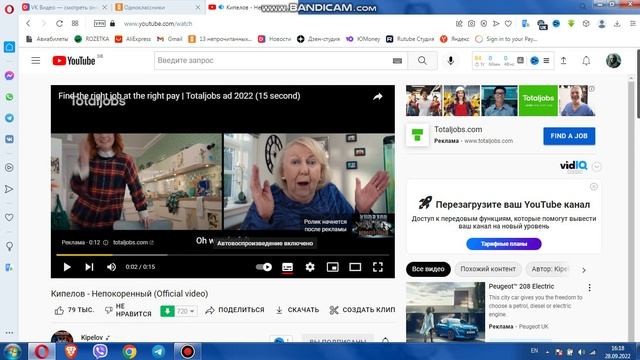The image size is (640, 360).
Task: Open Viber from the taskbar
Action: click(100, 351)
